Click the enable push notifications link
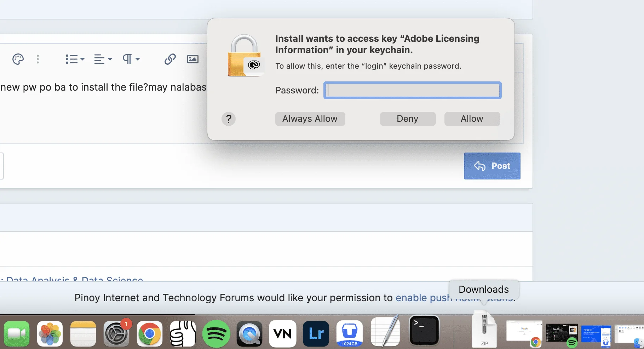 pos(455,298)
